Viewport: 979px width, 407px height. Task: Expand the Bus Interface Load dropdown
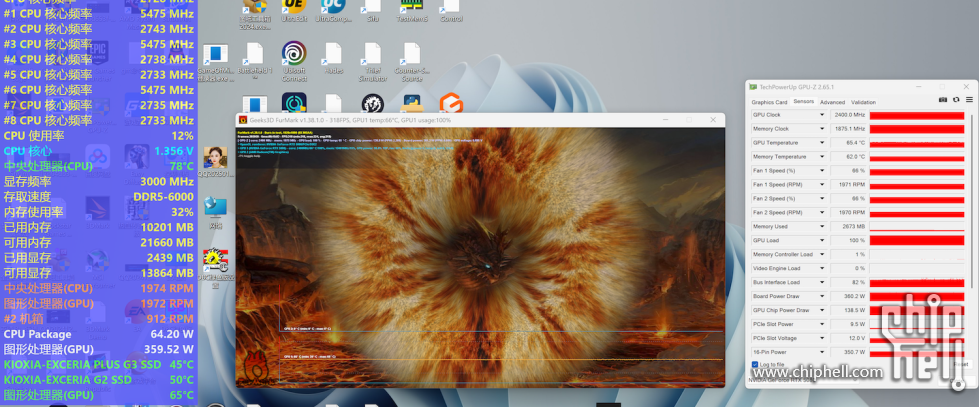[x=822, y=282]
